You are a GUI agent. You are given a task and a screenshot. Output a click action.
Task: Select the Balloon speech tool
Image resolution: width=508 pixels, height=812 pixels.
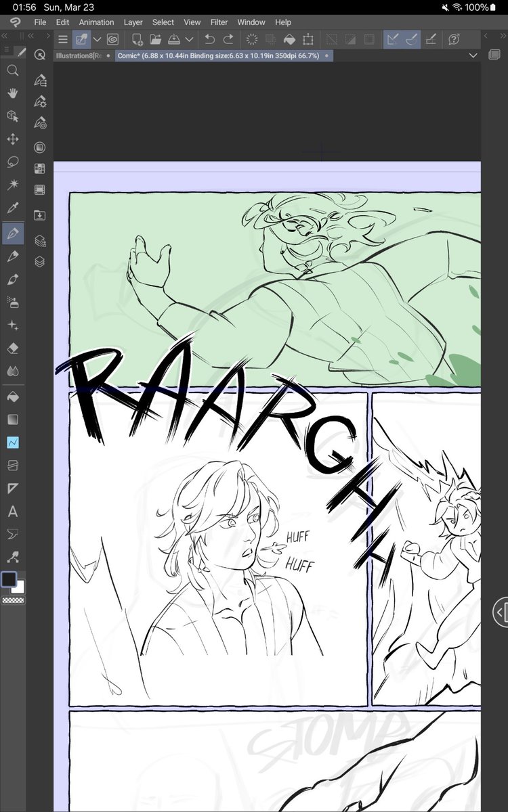pyautogui.click(x=12, y=535)
